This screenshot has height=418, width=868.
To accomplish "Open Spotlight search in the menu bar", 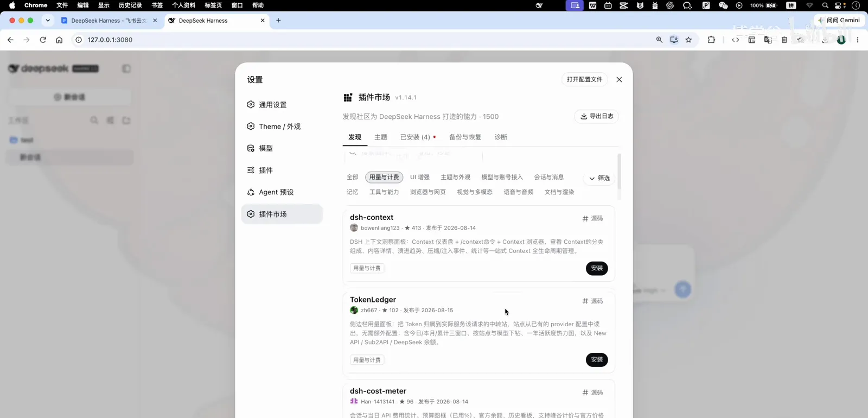I will (x=825, y=5).
